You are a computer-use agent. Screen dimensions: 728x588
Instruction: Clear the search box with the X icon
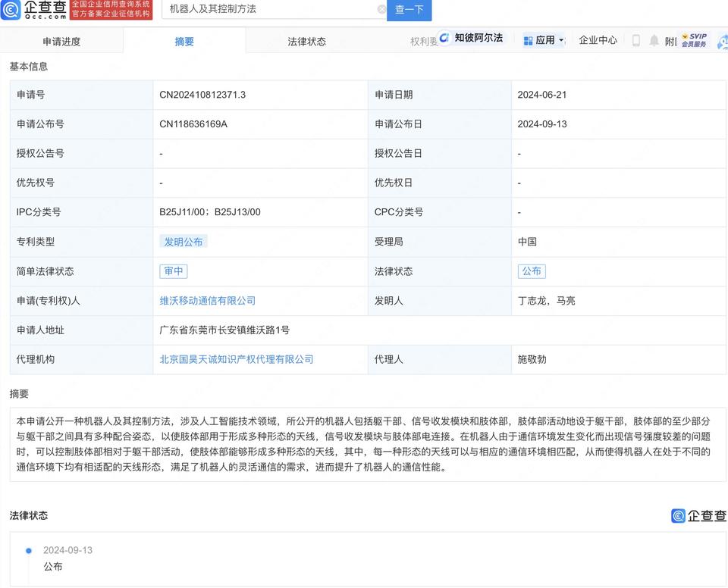click(x=381, y=10)
